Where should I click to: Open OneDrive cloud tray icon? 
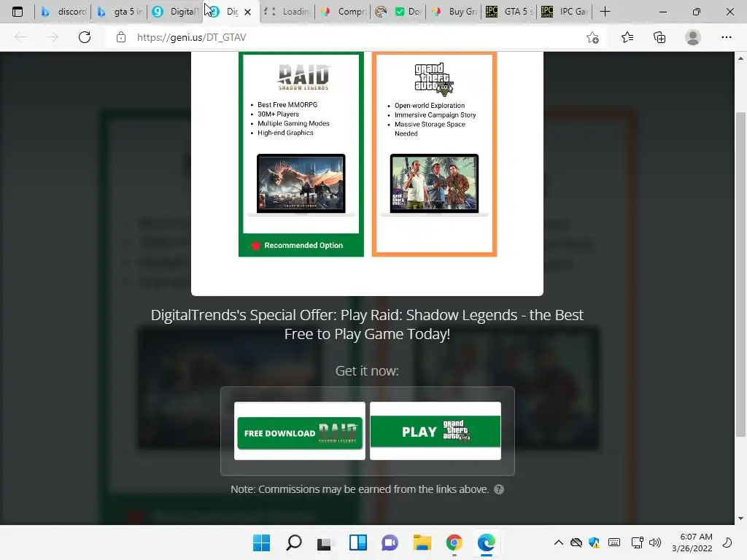(x=576, y=542)
